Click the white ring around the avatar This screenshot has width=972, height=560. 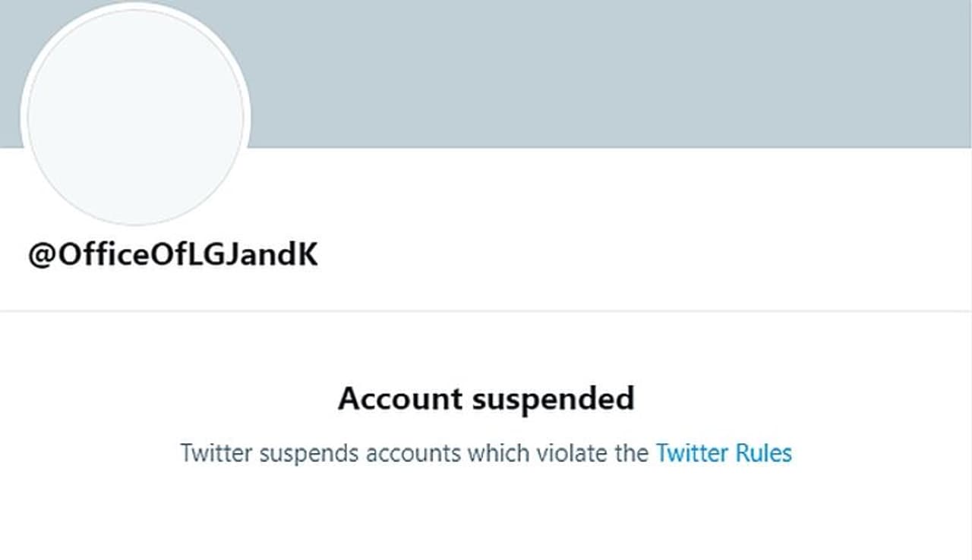click(x=24, y=118)
